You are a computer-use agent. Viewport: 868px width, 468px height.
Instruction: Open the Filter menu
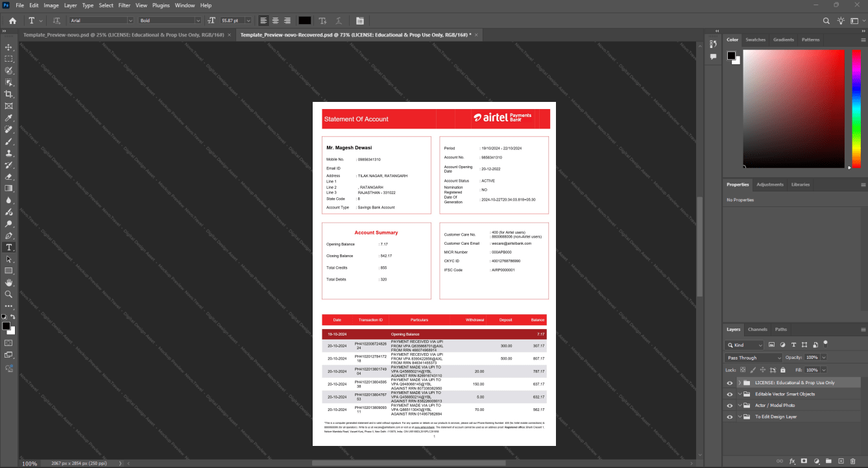click(124, 5)
